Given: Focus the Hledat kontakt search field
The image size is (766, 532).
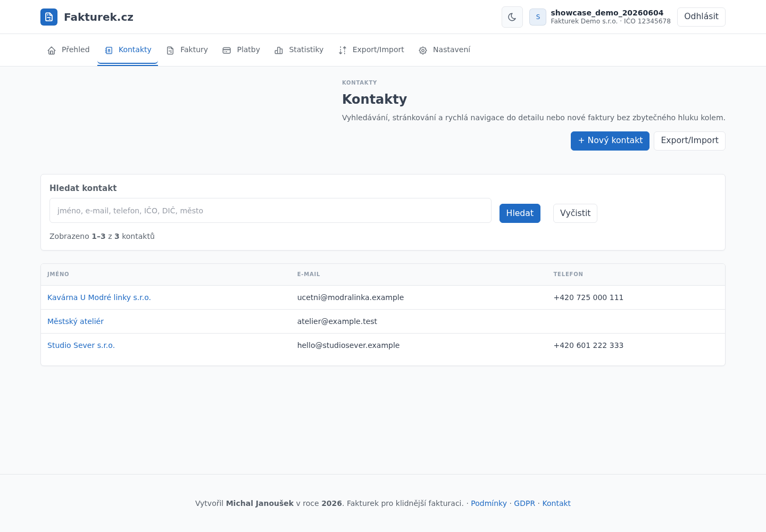Looking at the screenshot, I should (x=270, y=211).
